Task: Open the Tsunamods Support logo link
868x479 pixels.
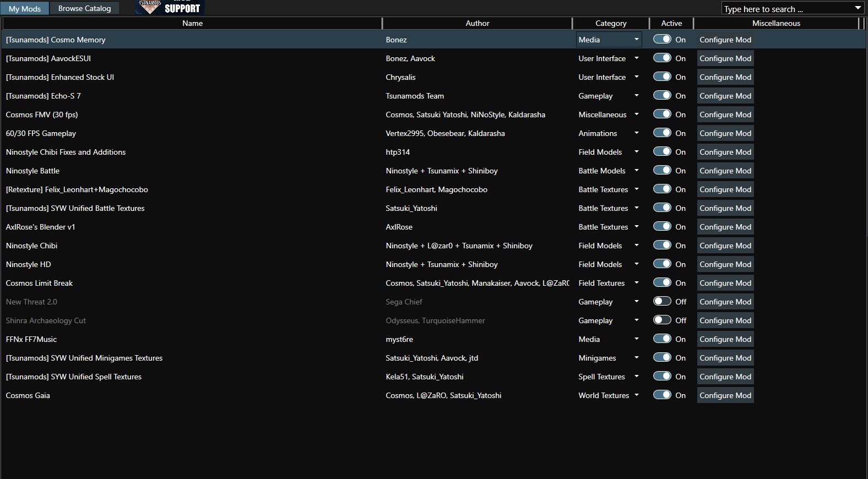Action: point(170,7)
